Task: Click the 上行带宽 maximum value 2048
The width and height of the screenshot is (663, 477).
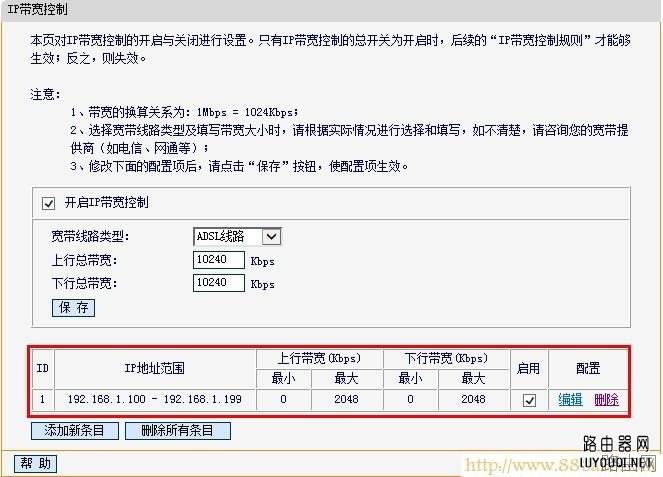Action: [346, 399]
